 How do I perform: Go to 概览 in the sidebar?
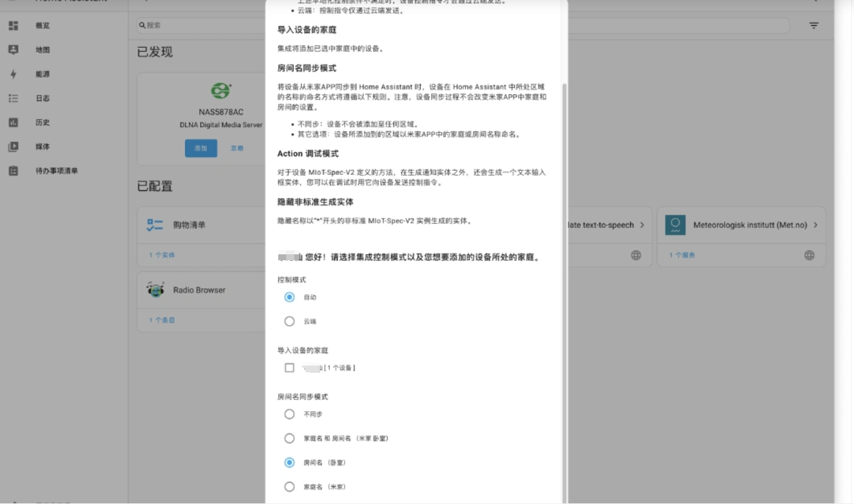(x=42, y=25)
